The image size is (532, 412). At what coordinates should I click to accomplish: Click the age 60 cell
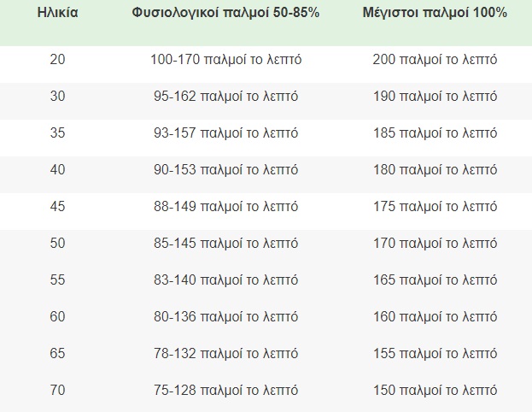[x=57, y=317]
